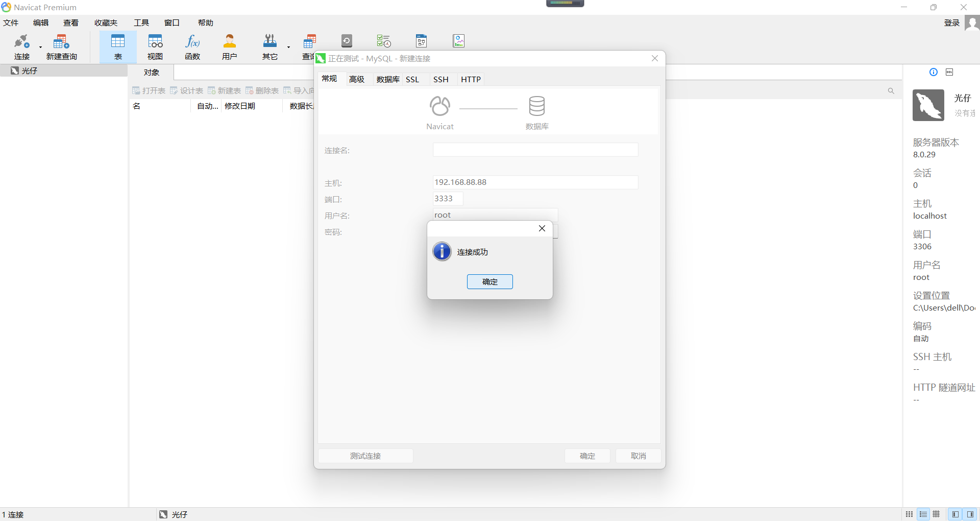
Task: Open the Automation schedule icon
Action: click(384, 41)
